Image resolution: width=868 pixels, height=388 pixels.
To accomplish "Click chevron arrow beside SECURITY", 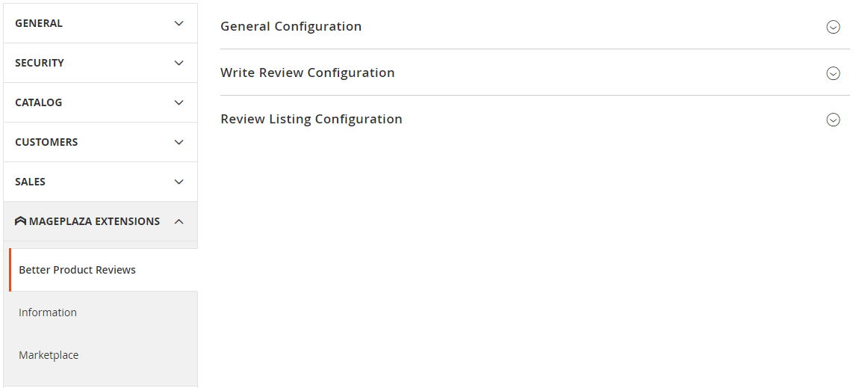I will [179, 63].
